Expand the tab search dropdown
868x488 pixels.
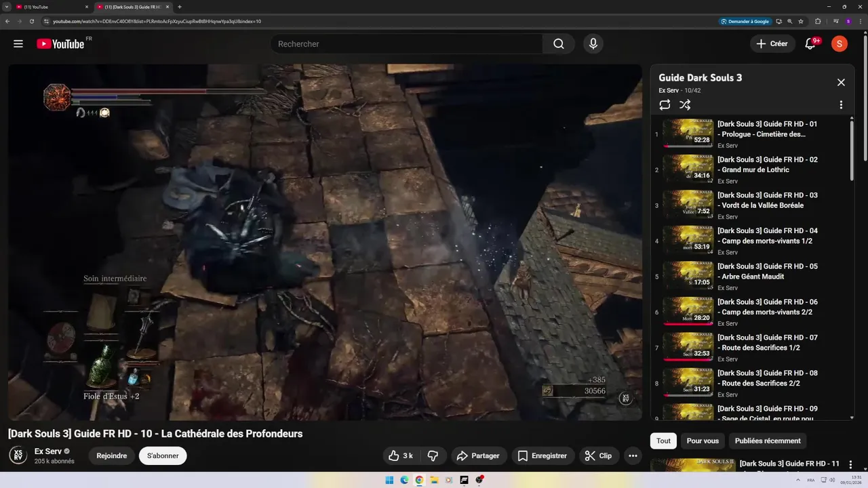point(6,7)
